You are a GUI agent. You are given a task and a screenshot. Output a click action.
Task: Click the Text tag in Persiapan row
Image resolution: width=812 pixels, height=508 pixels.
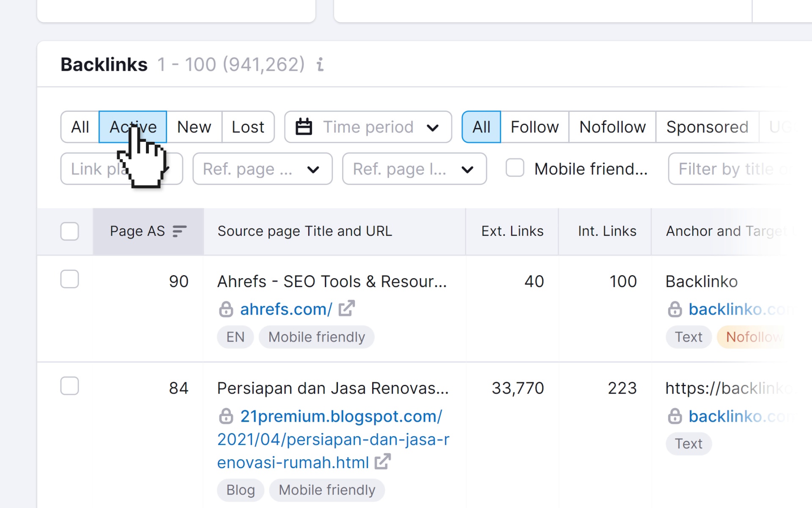[689, 444]
